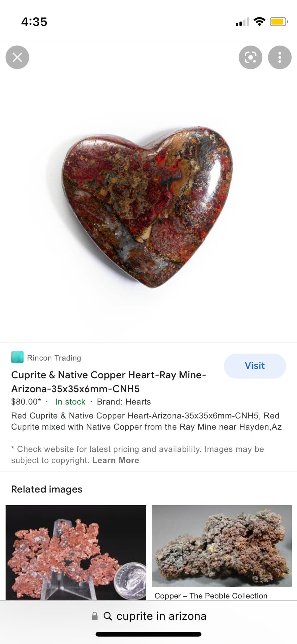
Task: Open related native copper with dime image
Action: [x=76, y=553]
